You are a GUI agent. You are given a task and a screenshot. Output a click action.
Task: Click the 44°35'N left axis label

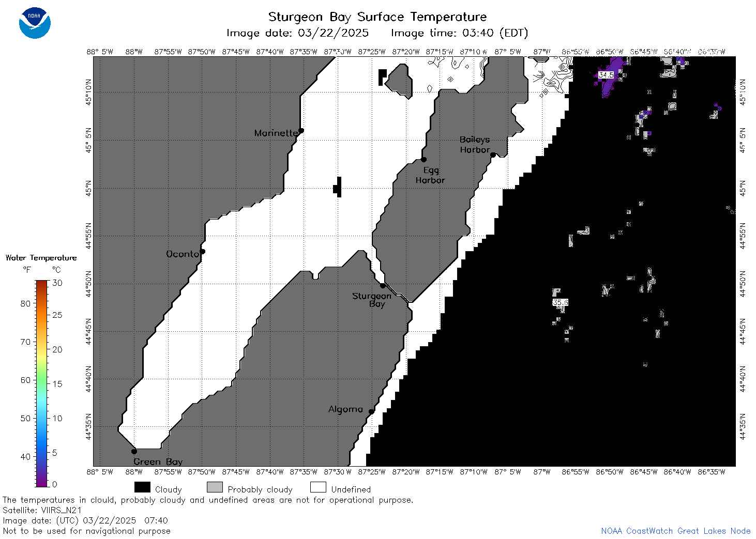click(x=89, y=427)
